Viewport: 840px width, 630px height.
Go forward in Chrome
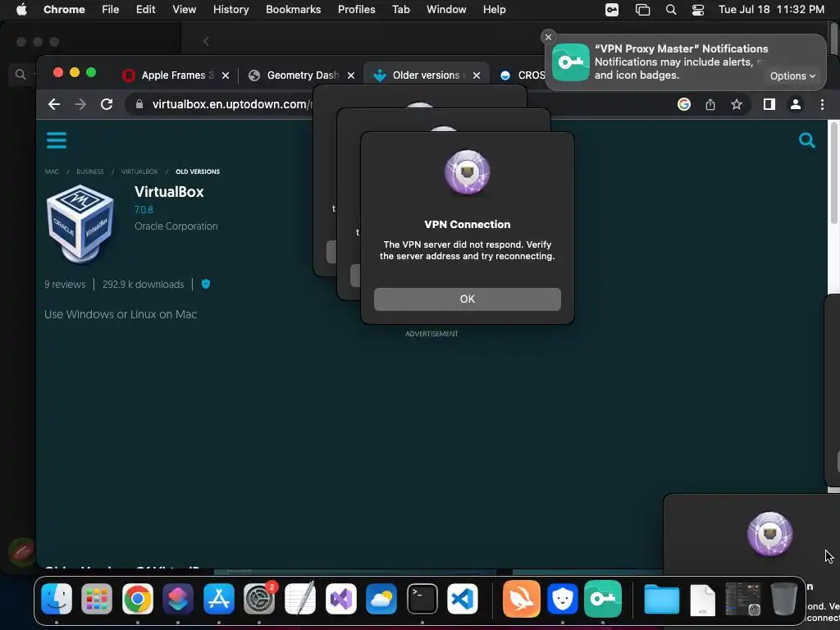point(80,104)
